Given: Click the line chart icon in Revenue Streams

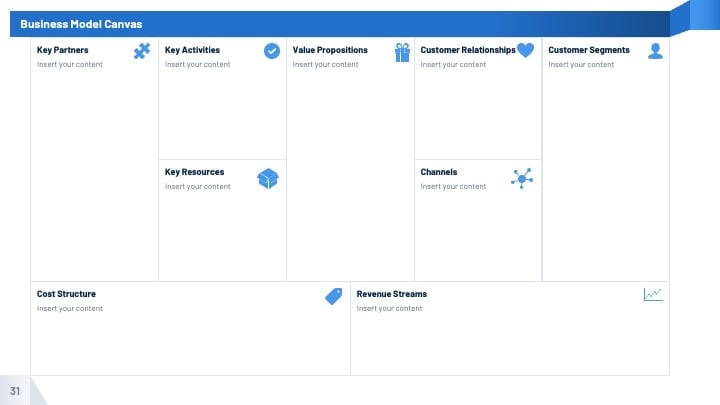Looking at the screenshot, I should (653, 294).
